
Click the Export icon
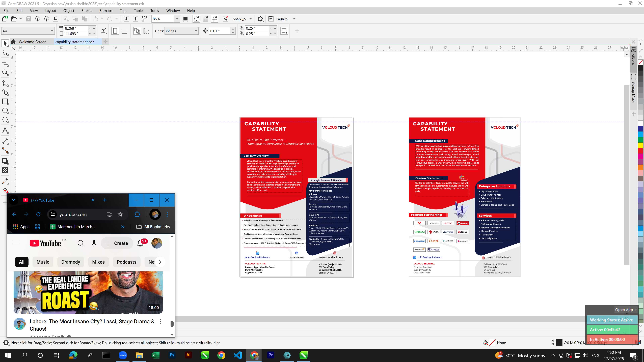click(135, 19)
